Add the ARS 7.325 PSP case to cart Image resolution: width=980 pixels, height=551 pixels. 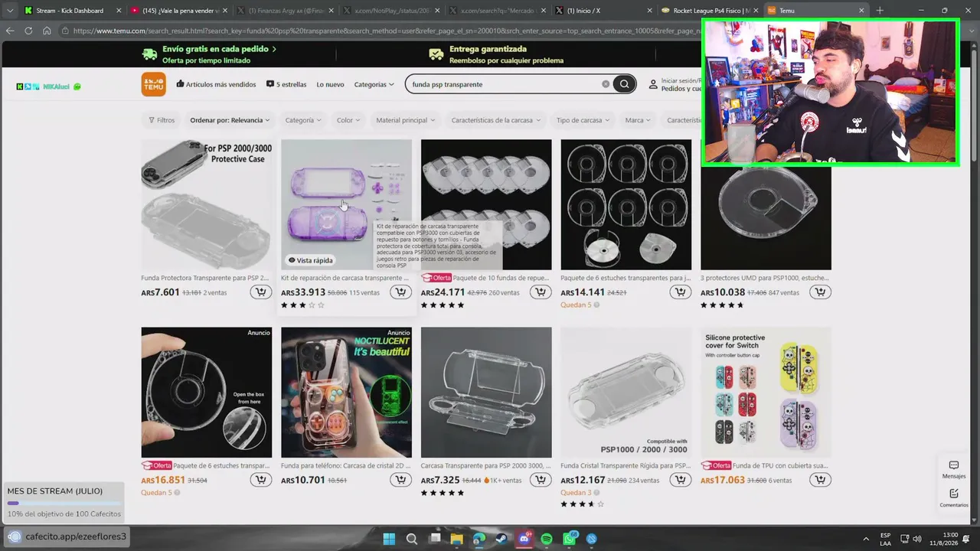pos(541,480)
